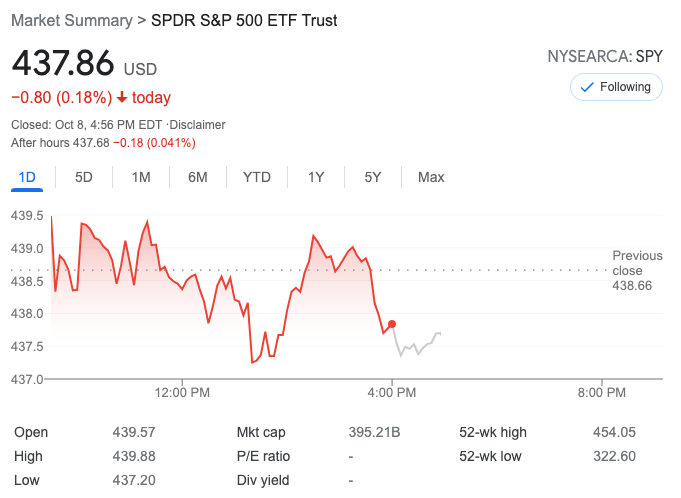
Task: Select the 1D time range tab
Action: point(27,177)
